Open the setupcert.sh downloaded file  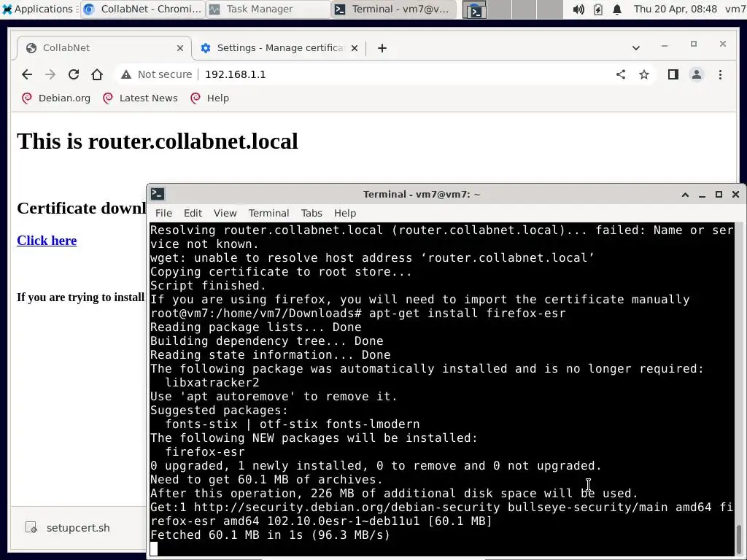(x=69, y=528)
